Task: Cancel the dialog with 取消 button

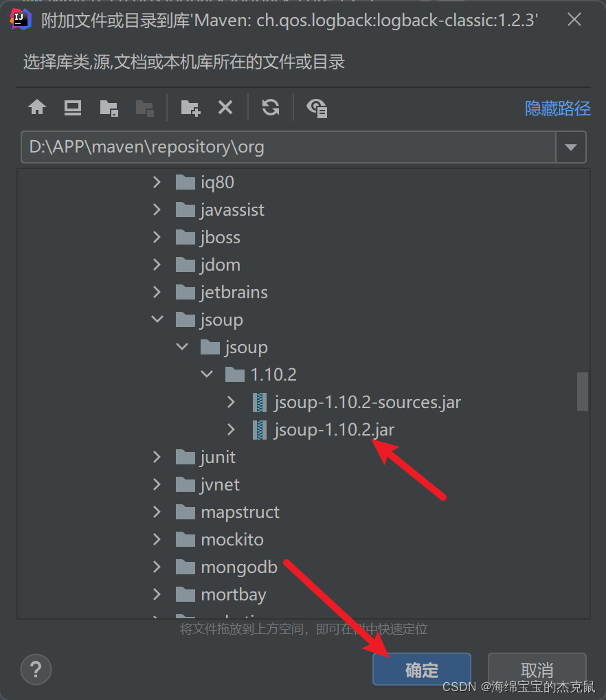Action: pyautogui.click(x=537, y=669)
